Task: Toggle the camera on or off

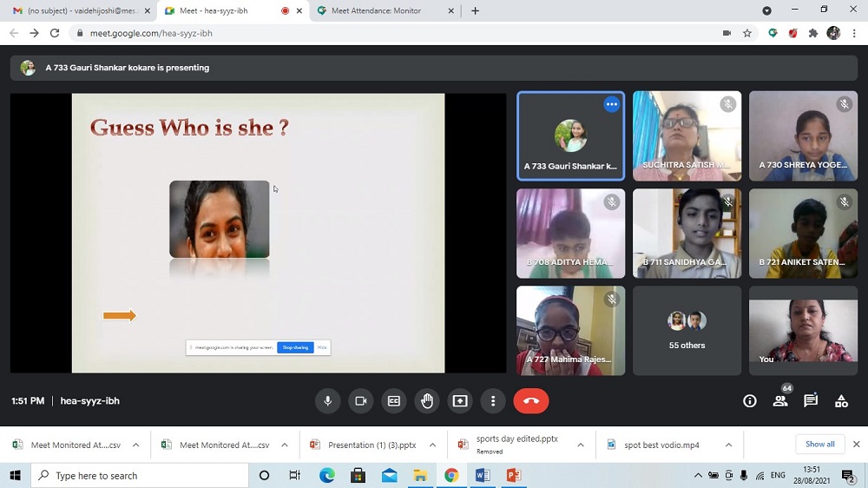Action: 360,401
